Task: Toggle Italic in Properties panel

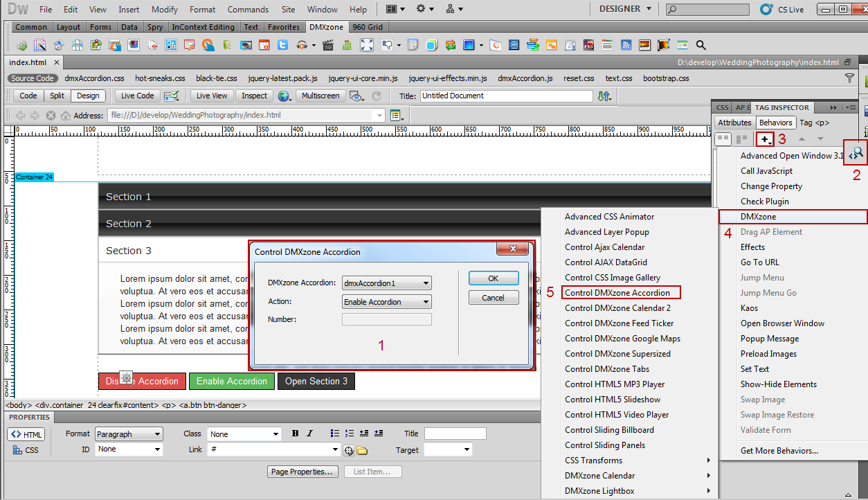Action: click(x=309, y=434)
